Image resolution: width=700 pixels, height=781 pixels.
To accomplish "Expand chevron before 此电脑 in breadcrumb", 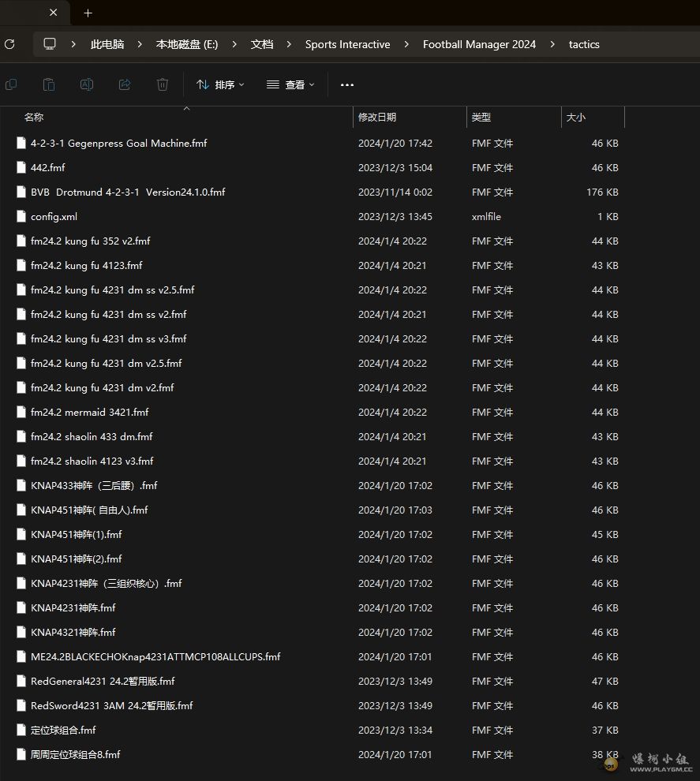I will tap(73, 44).
